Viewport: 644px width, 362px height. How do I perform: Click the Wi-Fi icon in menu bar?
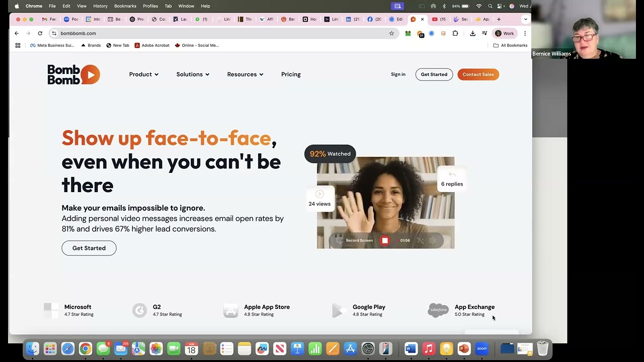478,6
